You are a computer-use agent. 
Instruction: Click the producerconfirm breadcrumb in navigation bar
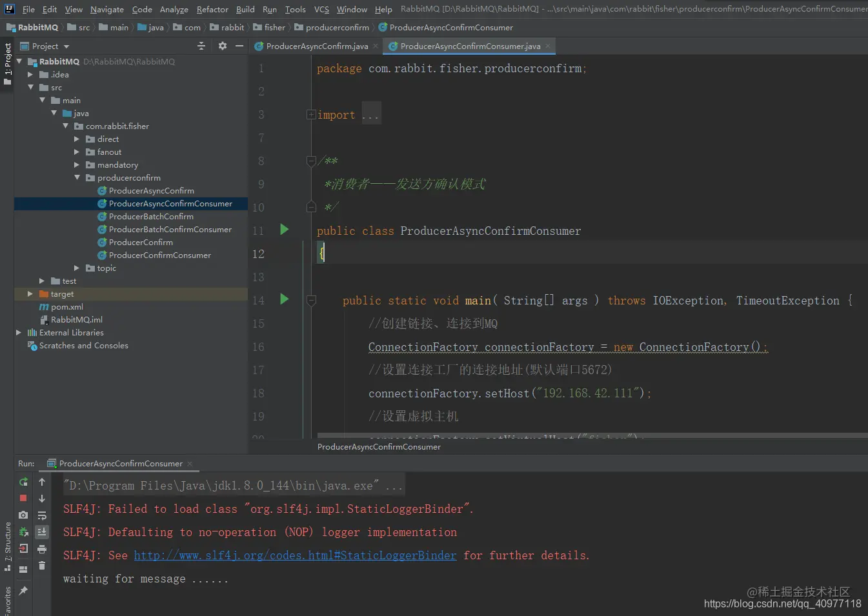[x=337, y=28]
